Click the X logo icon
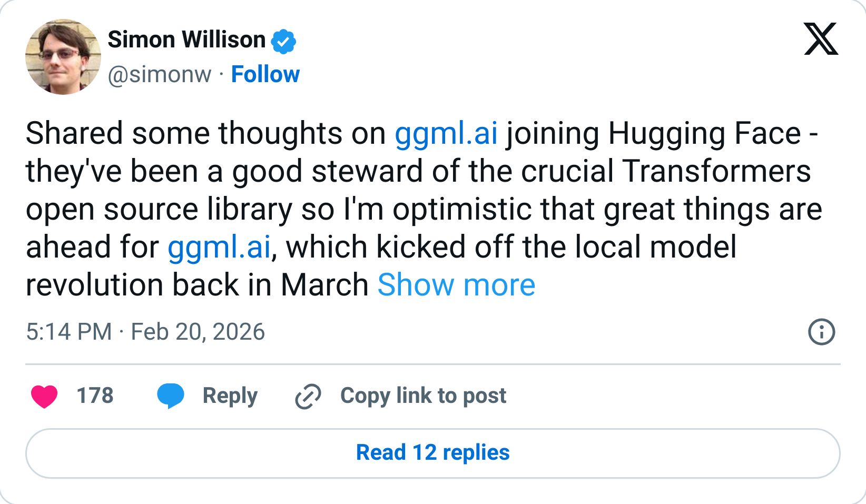Screen dimensions: 866x504 point(821,39)
